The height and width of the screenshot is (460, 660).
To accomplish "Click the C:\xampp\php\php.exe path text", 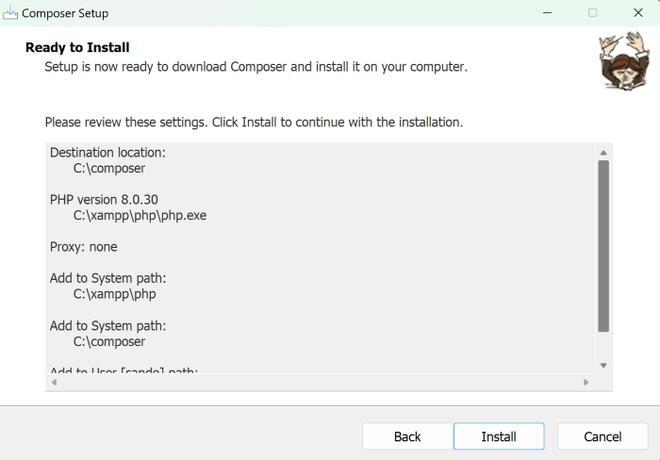I will pyautogui.click(x=140, y=215).
